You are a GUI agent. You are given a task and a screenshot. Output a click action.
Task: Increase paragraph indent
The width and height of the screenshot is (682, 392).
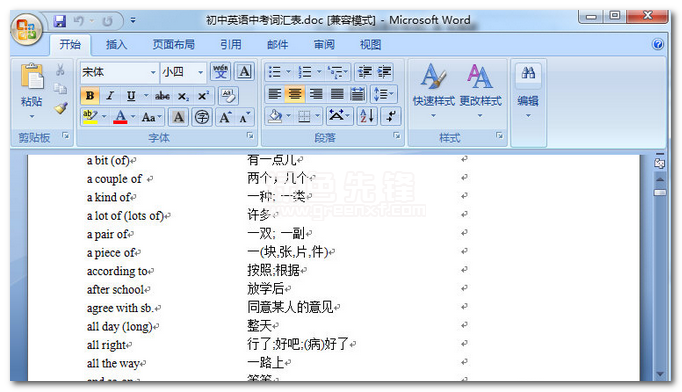click(x=384, y=72)
